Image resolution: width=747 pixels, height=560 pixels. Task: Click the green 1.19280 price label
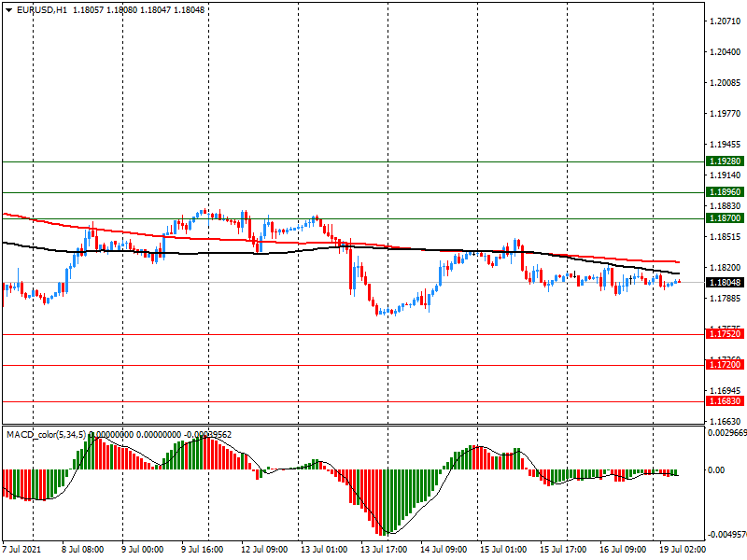point(725,161)
